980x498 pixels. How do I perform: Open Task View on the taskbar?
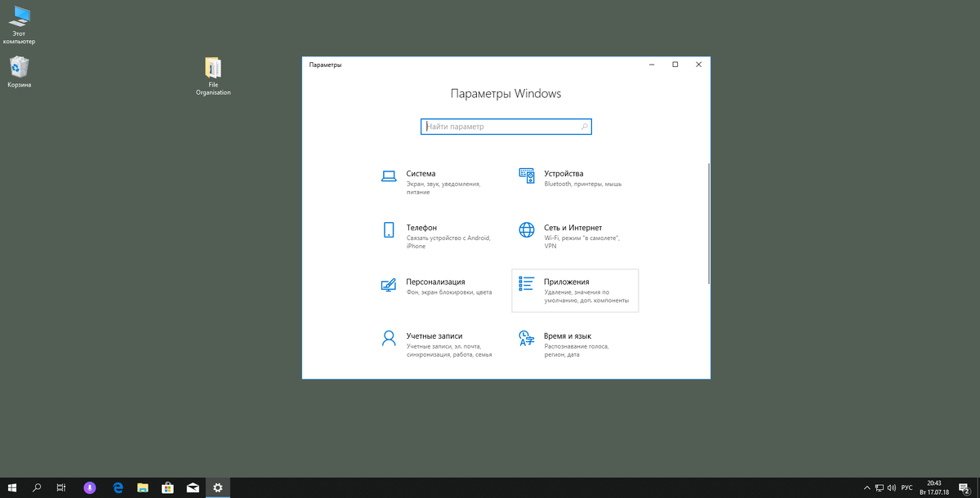pyautogui.click(x=61, y=487)
